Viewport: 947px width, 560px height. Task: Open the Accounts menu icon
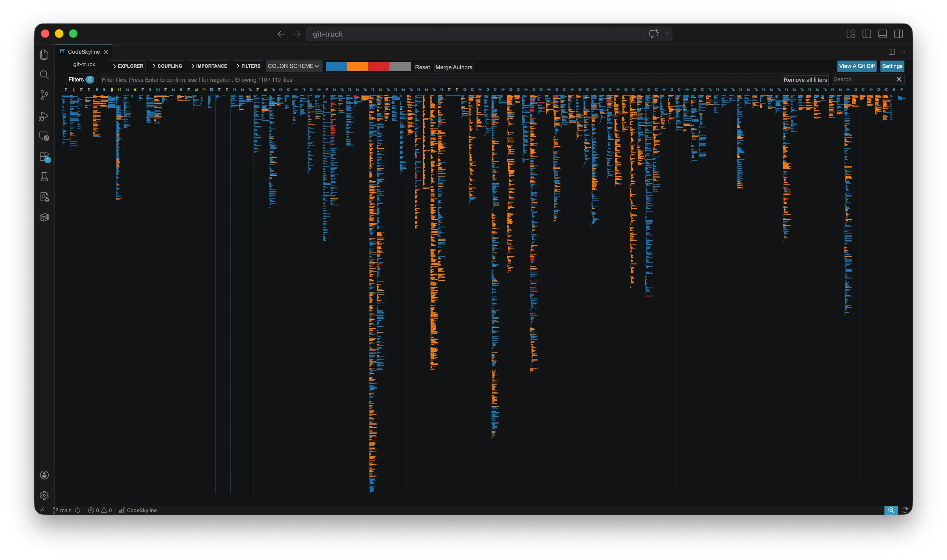(x=44, y=475)
